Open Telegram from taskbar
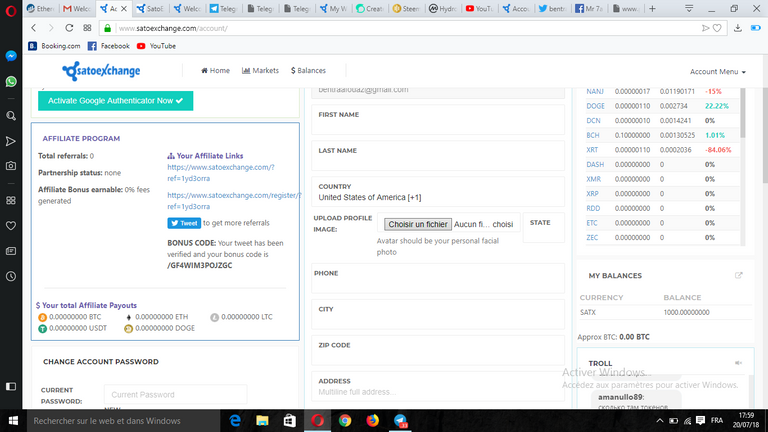The width and height of the screenshot is (768, 432). [x=400, y=421]
